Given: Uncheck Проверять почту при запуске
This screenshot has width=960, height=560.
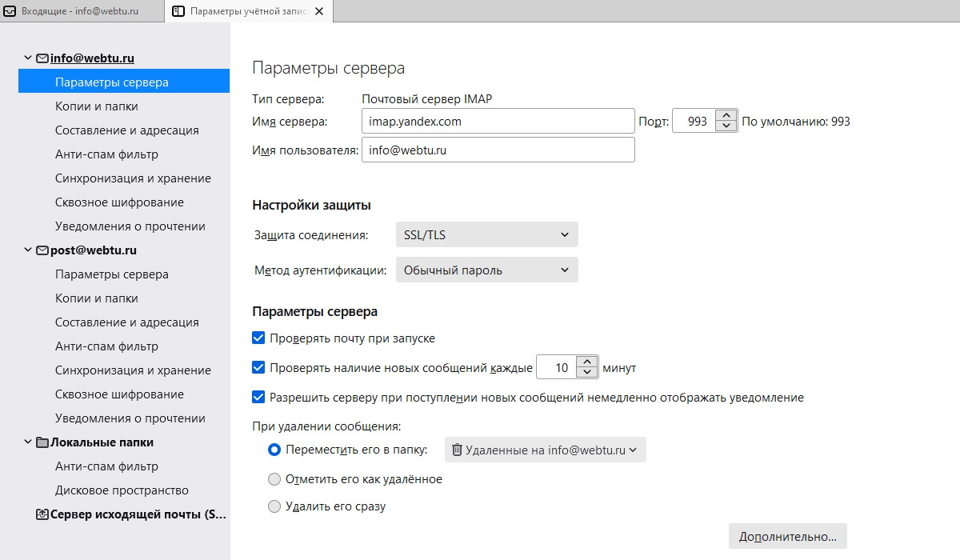Looking at the screenshot, I should click(x=258, y=338).
